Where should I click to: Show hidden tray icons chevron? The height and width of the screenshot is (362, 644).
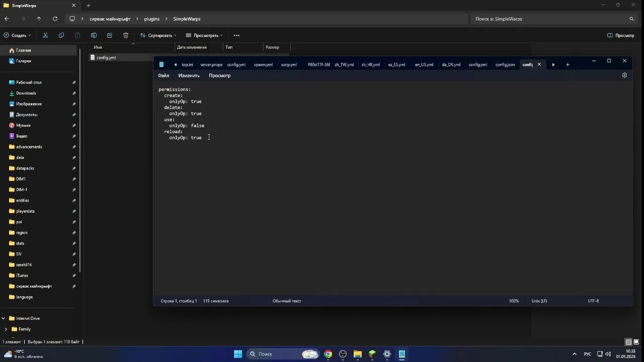(575, 354)
